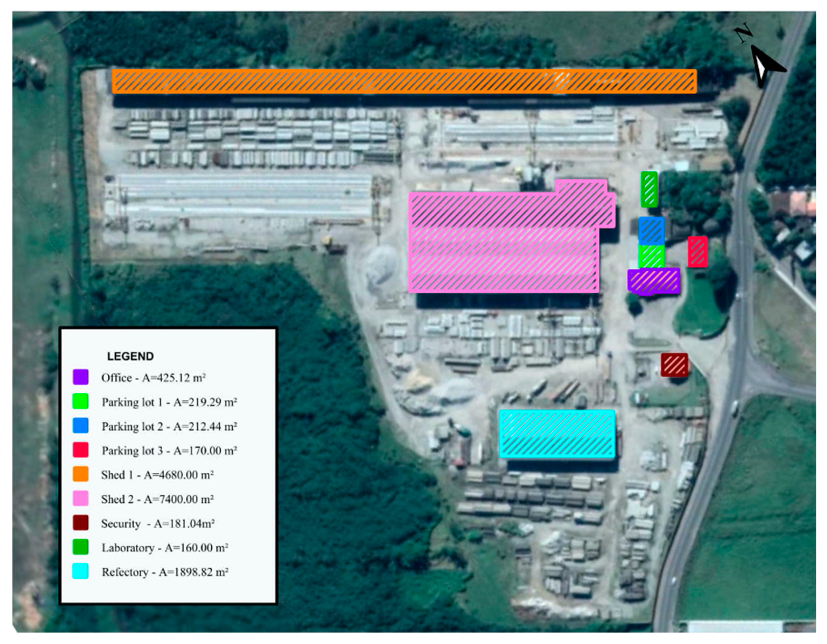Screen dimensions: 827x644
Task: Select the blue hatched Parking lot 2 area
Action: [x=651, y=231]
